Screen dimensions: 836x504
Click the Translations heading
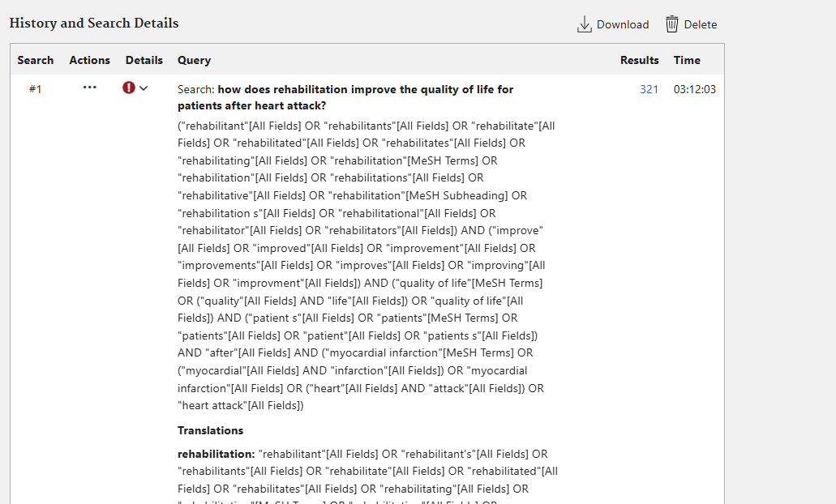tap(210, 430)
